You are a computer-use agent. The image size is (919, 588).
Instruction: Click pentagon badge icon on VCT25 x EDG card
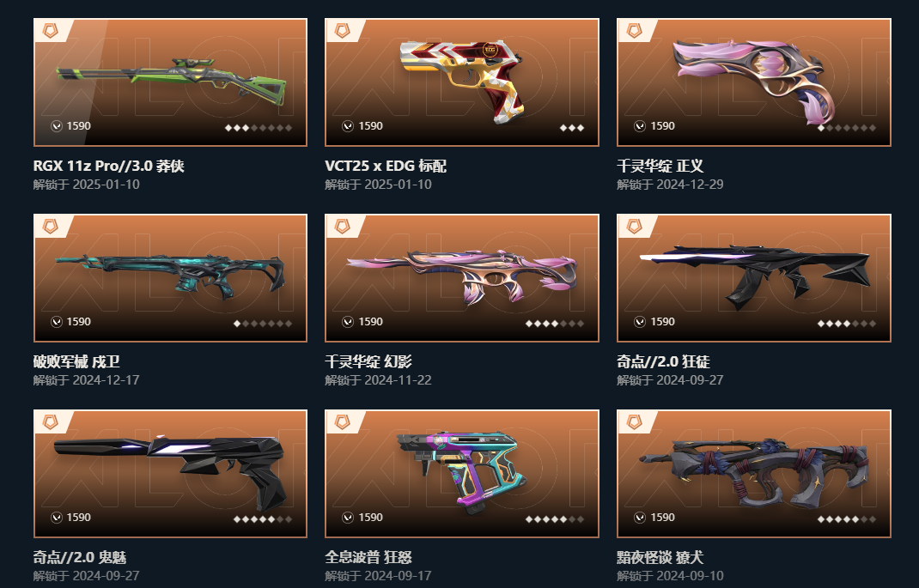point(343,30)
